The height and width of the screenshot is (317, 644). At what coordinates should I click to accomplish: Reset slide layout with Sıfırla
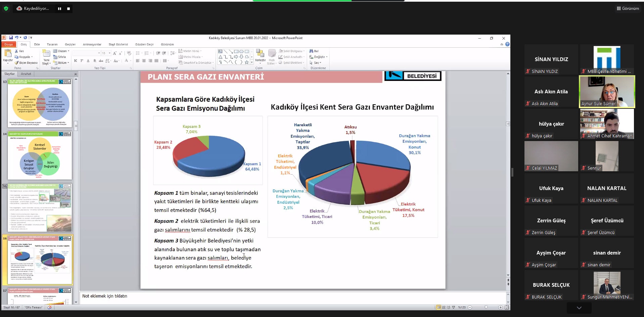coord(59,57)
